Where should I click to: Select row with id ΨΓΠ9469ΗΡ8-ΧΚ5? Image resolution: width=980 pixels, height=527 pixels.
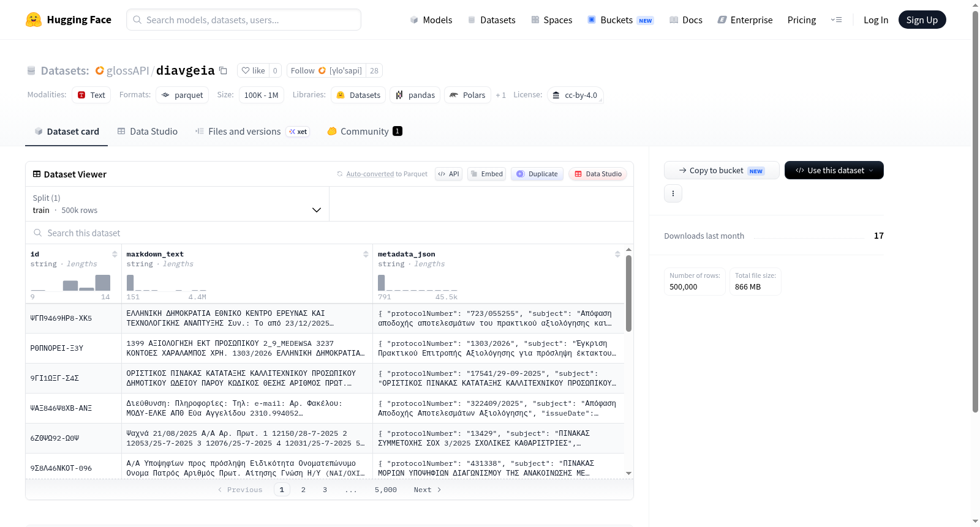click(325, 318)
